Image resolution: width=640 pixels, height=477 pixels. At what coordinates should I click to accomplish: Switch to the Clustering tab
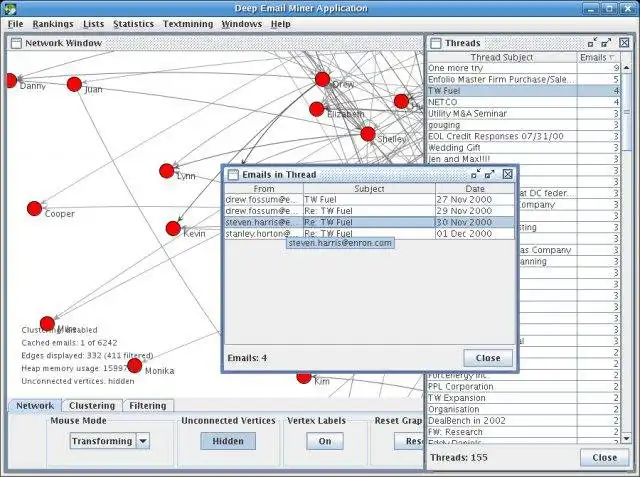coord(92,406)
